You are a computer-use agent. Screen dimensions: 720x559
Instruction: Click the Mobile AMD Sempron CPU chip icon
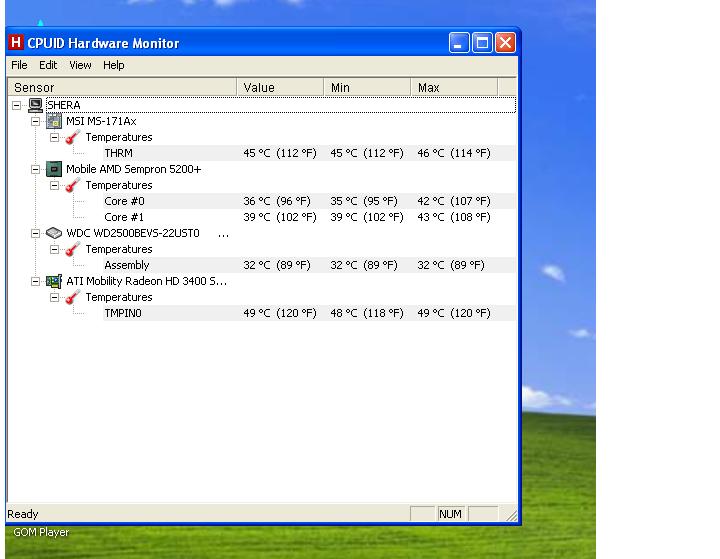(x=54, y=169)
